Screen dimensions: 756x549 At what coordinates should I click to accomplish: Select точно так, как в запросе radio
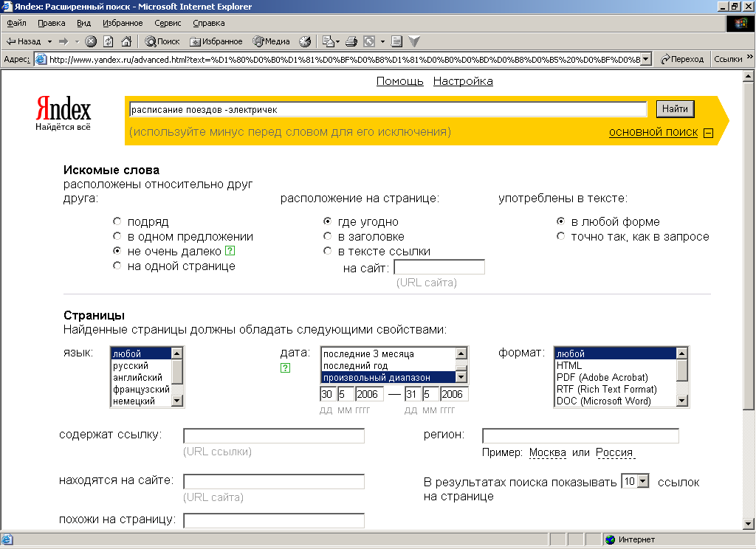tap(561, 236)
